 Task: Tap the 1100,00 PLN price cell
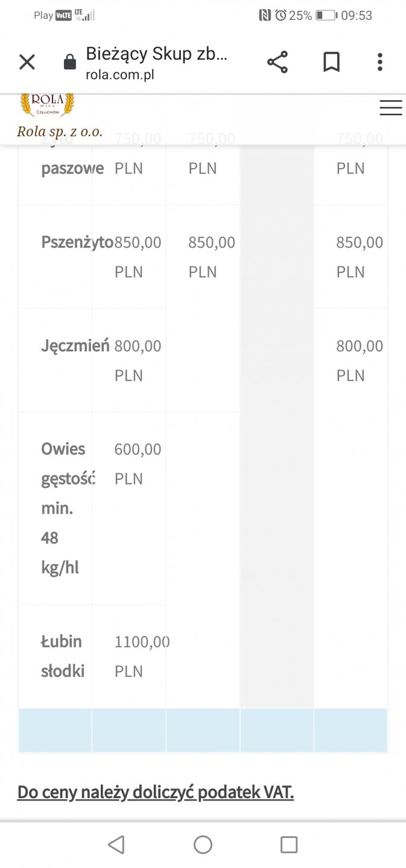[140, 656]
